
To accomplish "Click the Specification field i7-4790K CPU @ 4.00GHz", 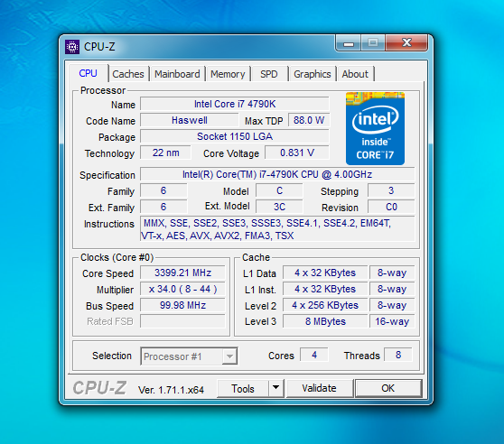I will [x=277, y=174].
